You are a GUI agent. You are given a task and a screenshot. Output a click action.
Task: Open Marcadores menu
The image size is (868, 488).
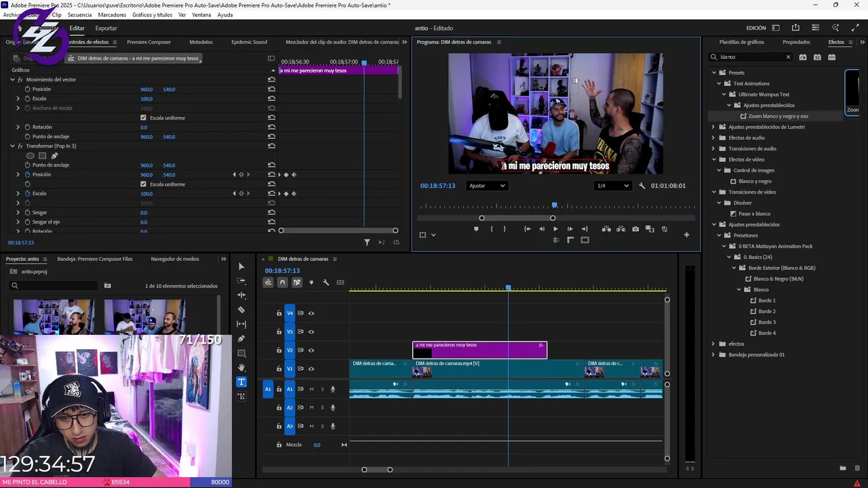pos(112,14)
